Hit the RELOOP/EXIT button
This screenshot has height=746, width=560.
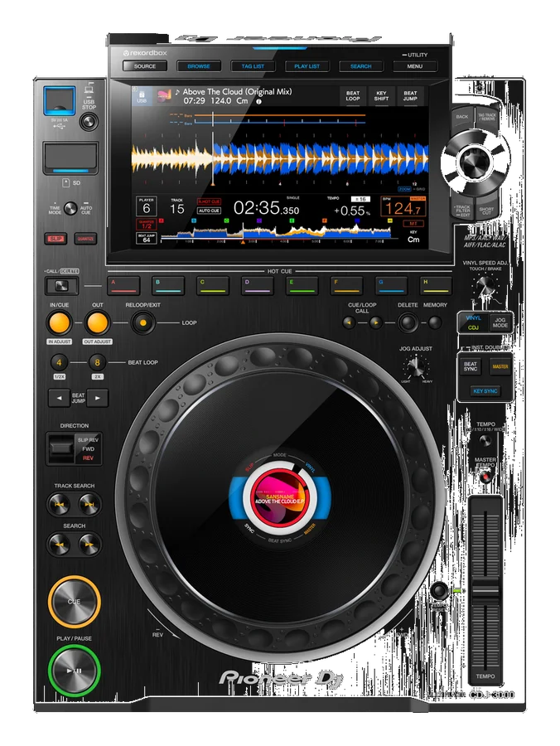click(x=142, y=323)
